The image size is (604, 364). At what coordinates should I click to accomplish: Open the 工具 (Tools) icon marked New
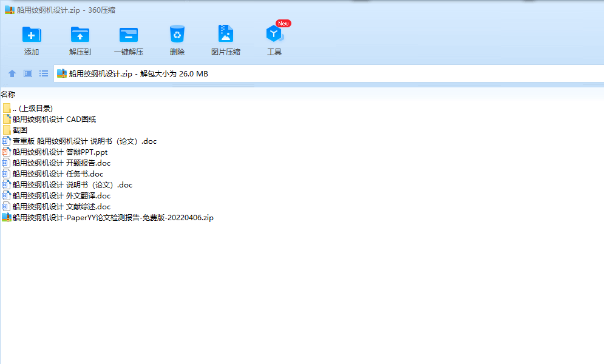[274, 34]
